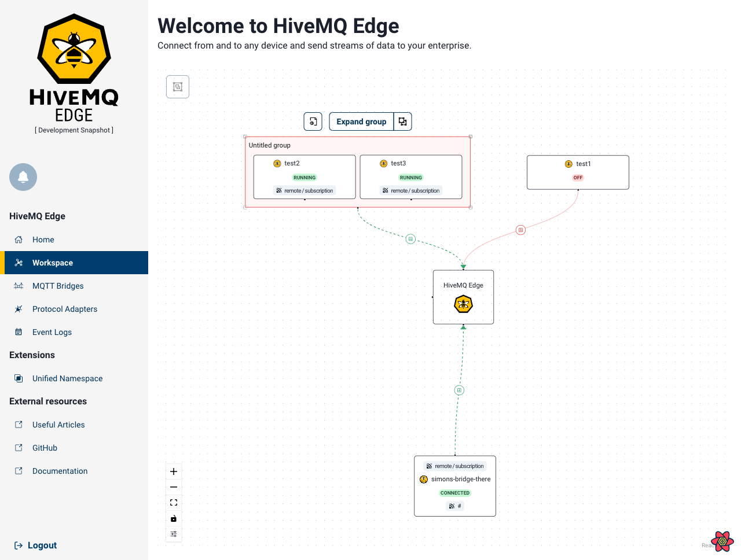Click the RUNNING badge on test3
Screen dimensions: 741x560
pos(411,178)
